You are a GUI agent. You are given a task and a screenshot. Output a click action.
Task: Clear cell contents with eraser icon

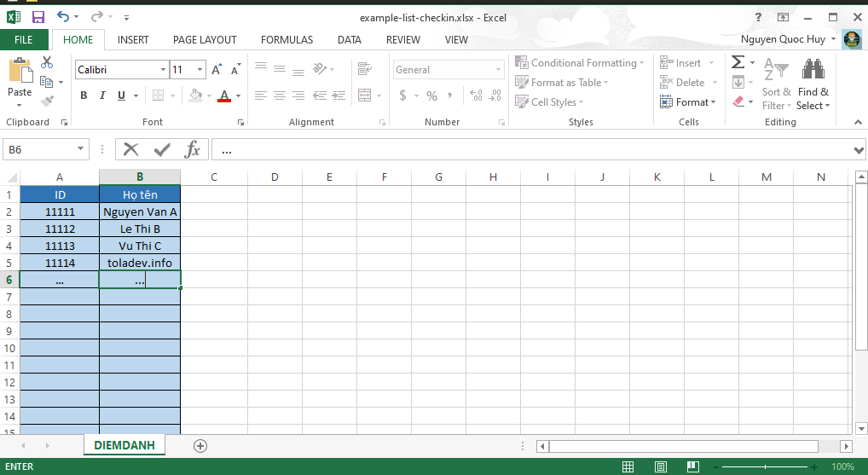point(738,101)
